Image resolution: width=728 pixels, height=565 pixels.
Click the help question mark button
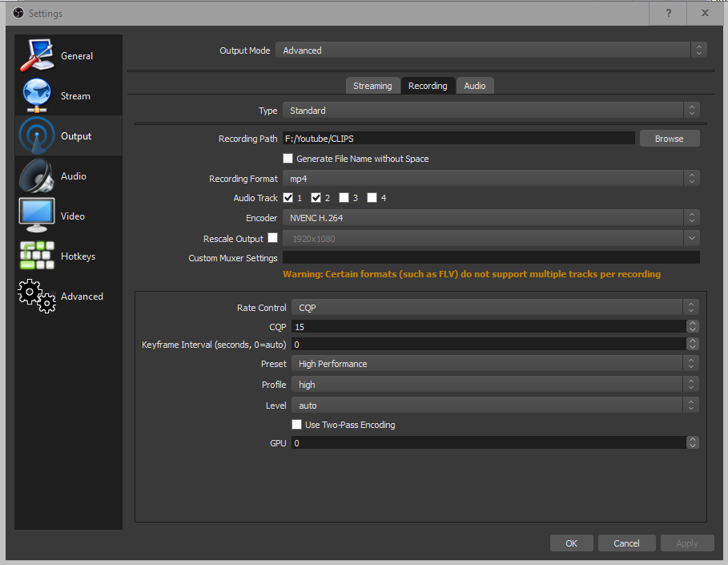tap(668, 13)
